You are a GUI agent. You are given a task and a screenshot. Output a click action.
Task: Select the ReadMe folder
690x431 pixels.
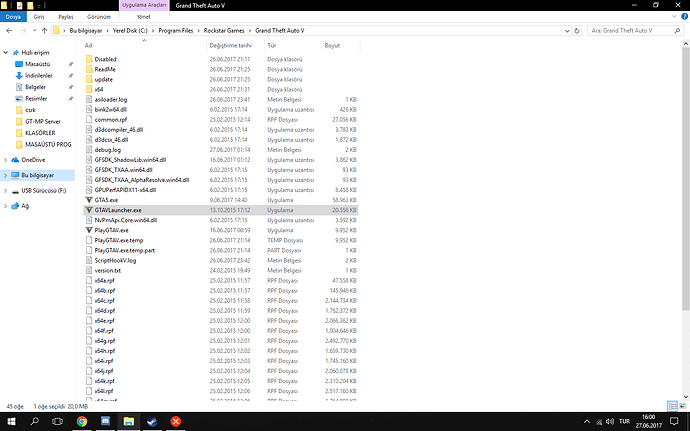105,69
